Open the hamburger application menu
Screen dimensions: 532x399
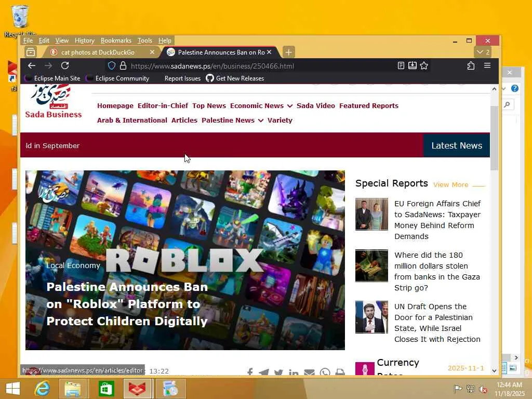[x=487, y=65]
